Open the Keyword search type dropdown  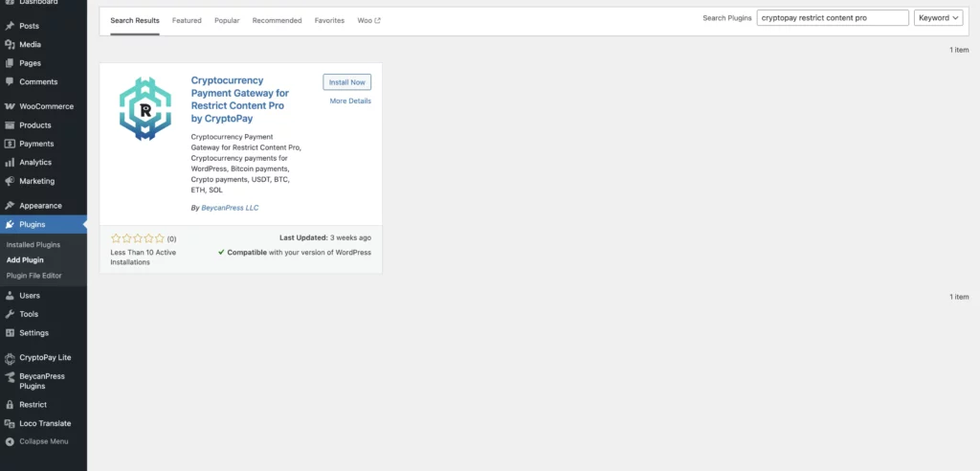[x=938, y=18]
